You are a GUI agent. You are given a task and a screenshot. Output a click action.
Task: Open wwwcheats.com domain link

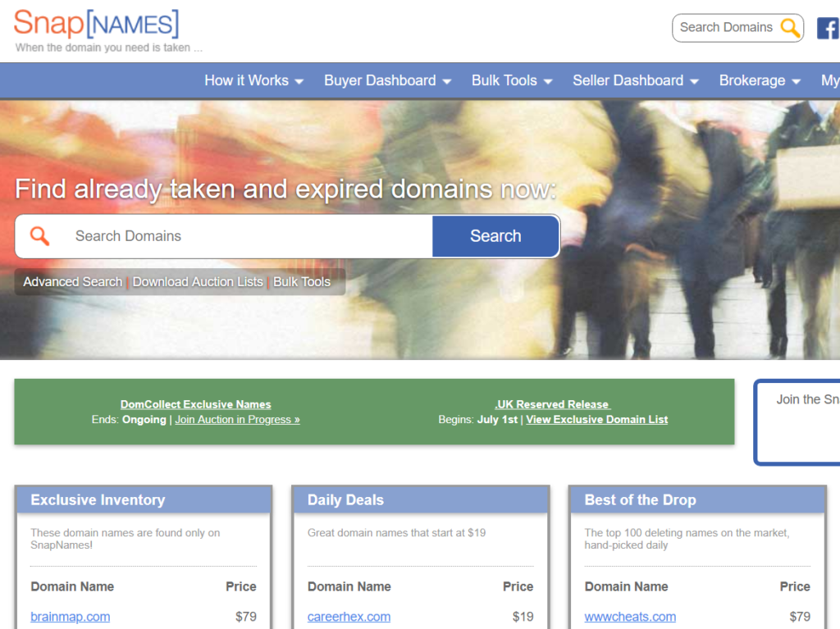(630, 617)
